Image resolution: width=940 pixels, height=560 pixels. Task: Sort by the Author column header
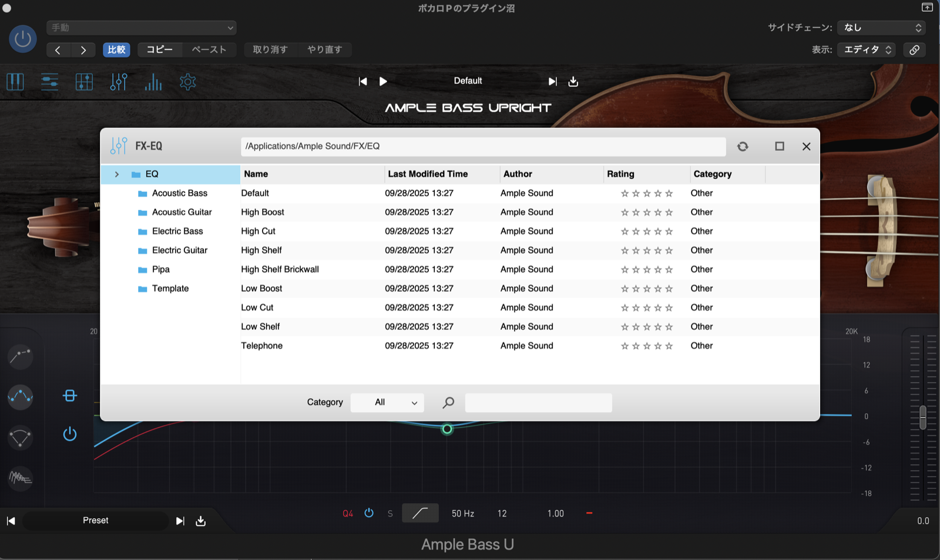tap(551, 174)
